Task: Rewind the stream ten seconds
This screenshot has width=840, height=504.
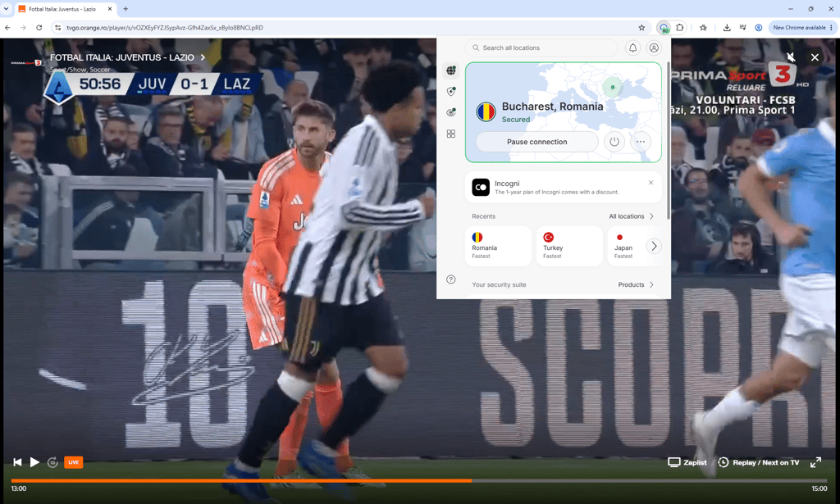Action: (52, 462)
